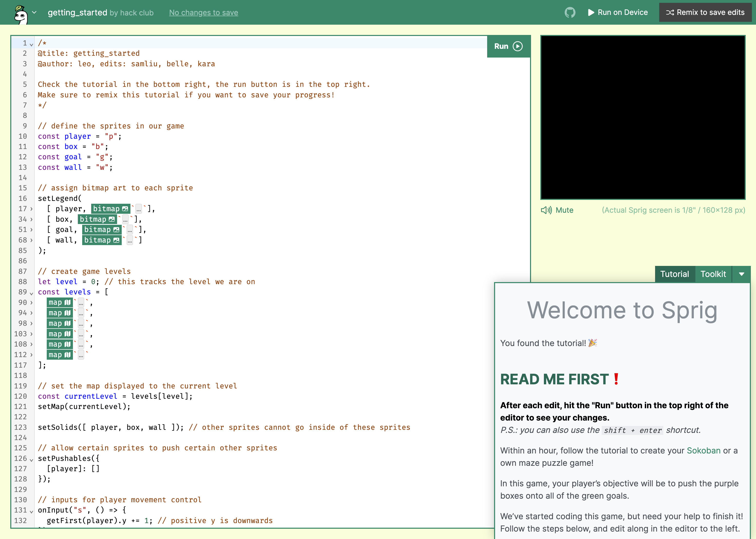Expand the folded map at line 94

32,313
